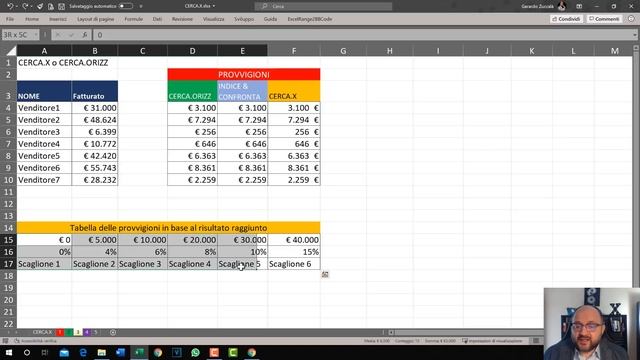This screenshot has height=360, width=640.
Task: Open the Layout di pagina tab
Action: click(96, 19)
